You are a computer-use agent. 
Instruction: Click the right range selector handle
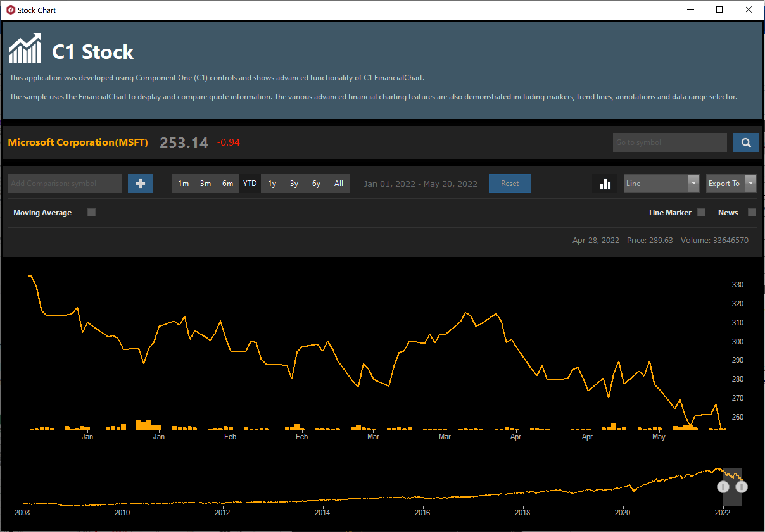pyautogui.click(x=741, y=487)
